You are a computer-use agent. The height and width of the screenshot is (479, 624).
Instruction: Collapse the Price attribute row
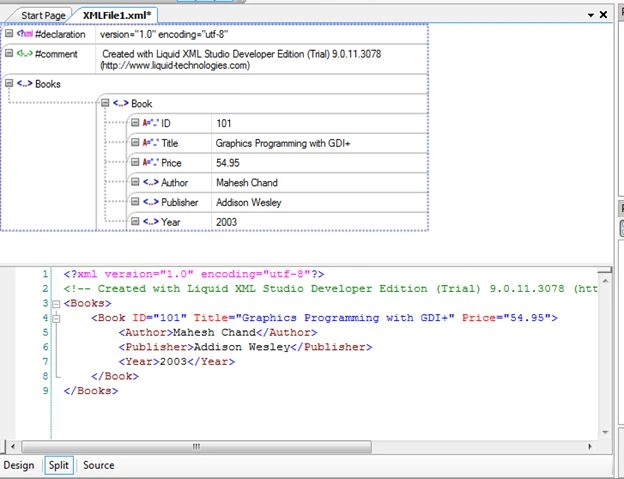135,162
